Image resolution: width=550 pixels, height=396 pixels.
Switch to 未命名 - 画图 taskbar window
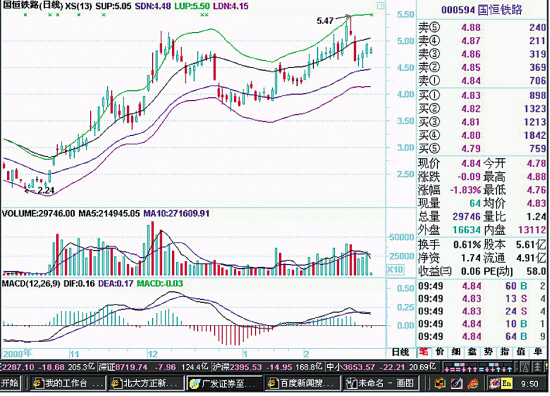(x=381, y=383)
